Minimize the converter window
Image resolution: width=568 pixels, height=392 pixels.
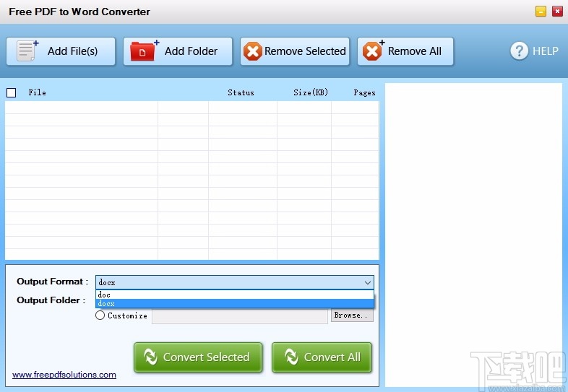click(x=541, y=12)
